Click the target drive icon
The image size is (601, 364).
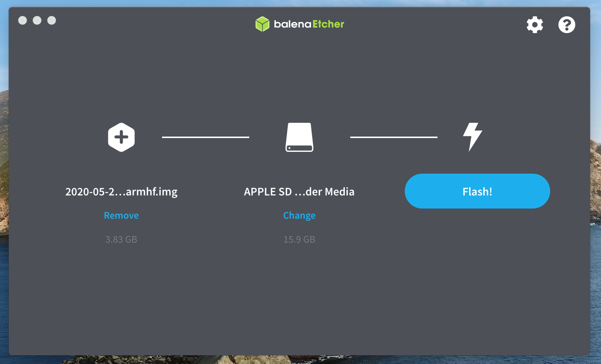click(299, 137)
